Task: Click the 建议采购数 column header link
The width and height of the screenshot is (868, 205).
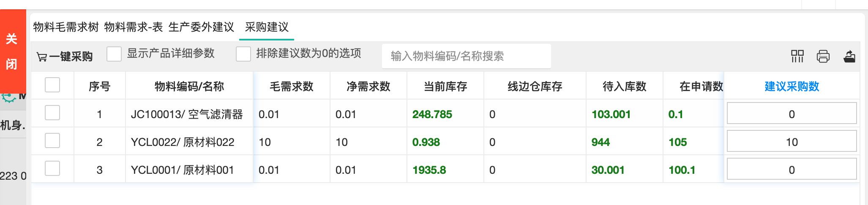Action: click(x=792, y=86)
